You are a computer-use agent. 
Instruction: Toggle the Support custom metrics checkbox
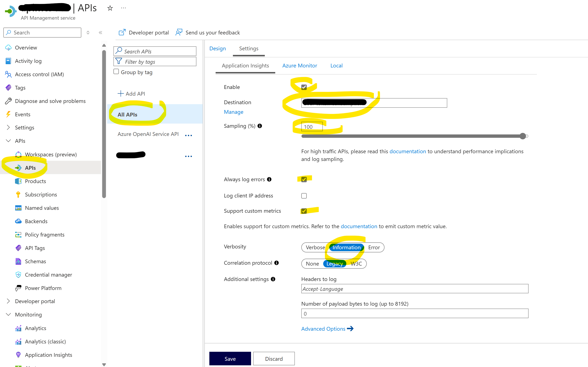coord(304,211)
